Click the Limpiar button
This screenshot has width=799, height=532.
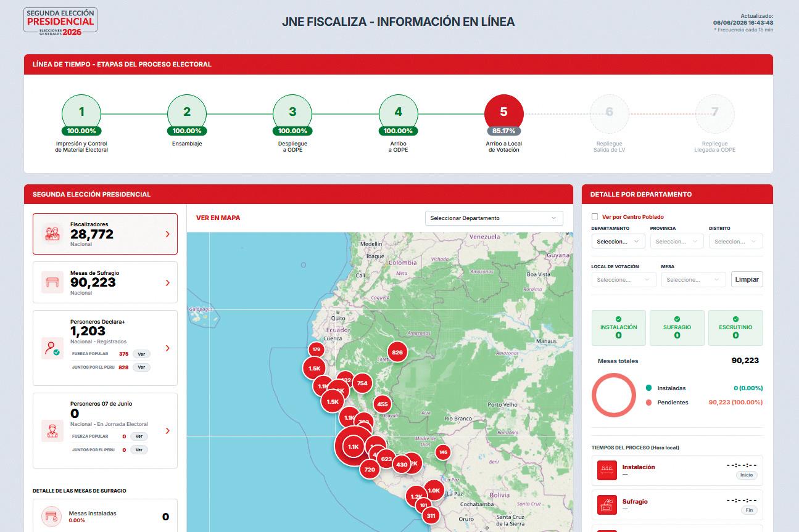click(x=747, y=279)
